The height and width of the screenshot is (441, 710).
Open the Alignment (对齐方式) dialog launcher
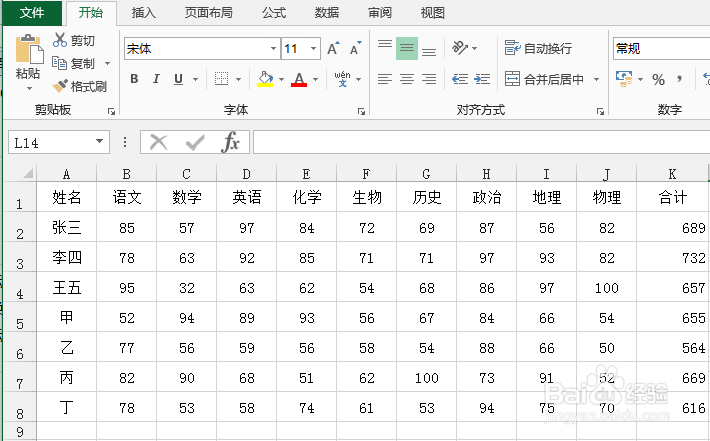coord(600,111)
